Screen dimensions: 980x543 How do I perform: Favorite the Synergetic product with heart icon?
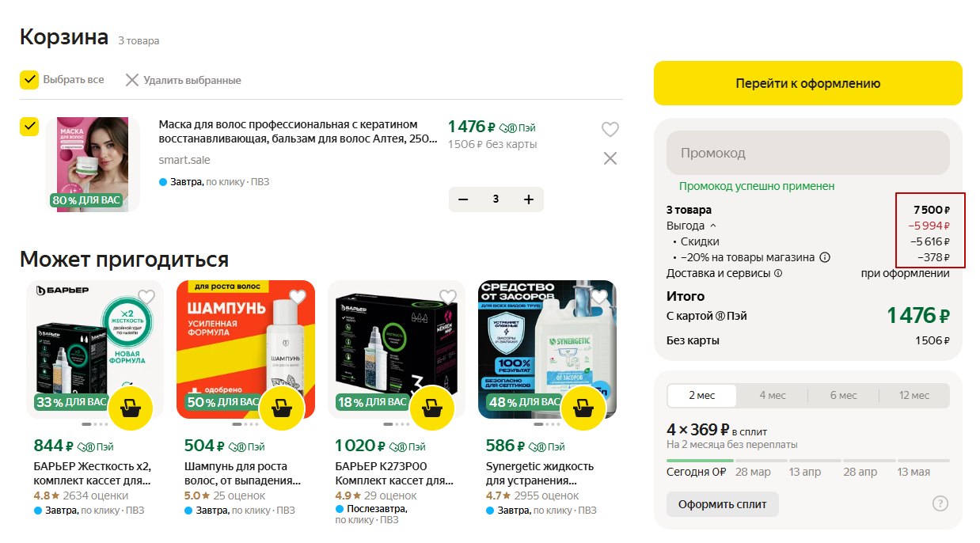coord(598,297)
